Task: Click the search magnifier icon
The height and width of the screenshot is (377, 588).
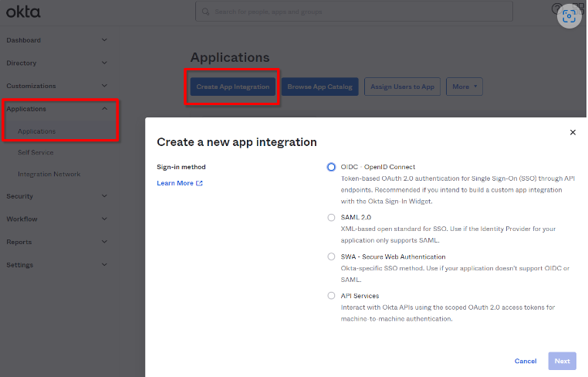Action: [205, 12]
